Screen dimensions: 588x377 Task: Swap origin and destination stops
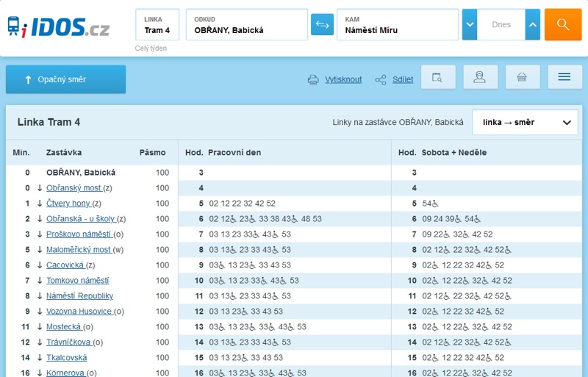click(x=322, y=24)
